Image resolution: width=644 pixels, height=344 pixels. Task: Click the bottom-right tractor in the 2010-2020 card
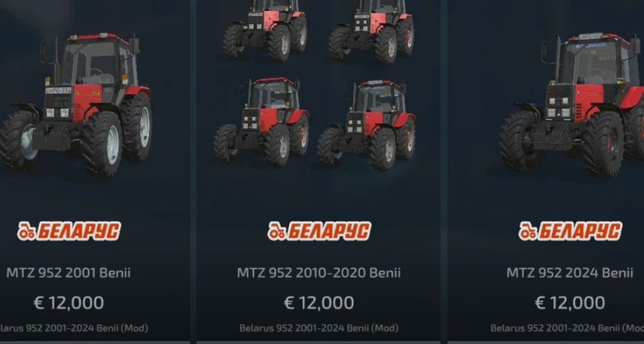tap(367, 124)
